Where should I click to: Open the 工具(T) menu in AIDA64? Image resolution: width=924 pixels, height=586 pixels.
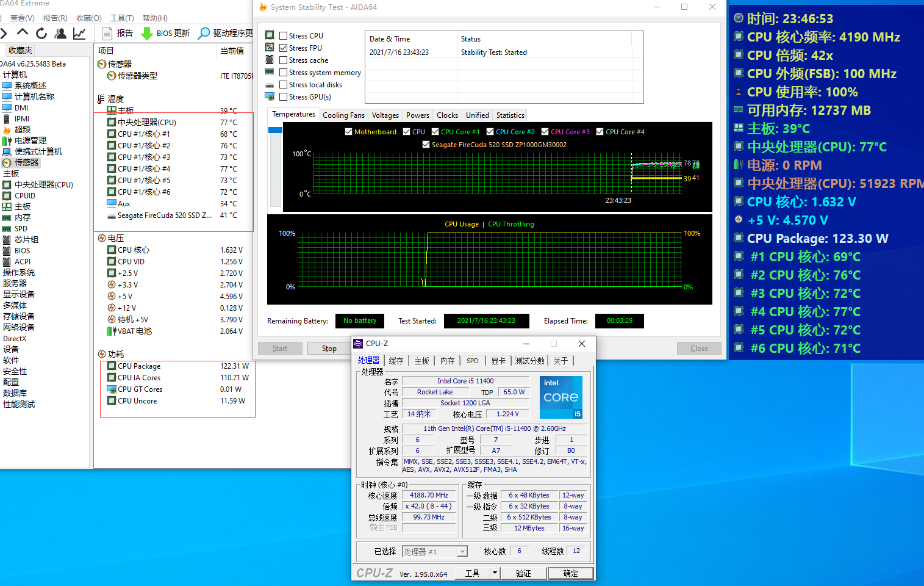tap(122, 18)
